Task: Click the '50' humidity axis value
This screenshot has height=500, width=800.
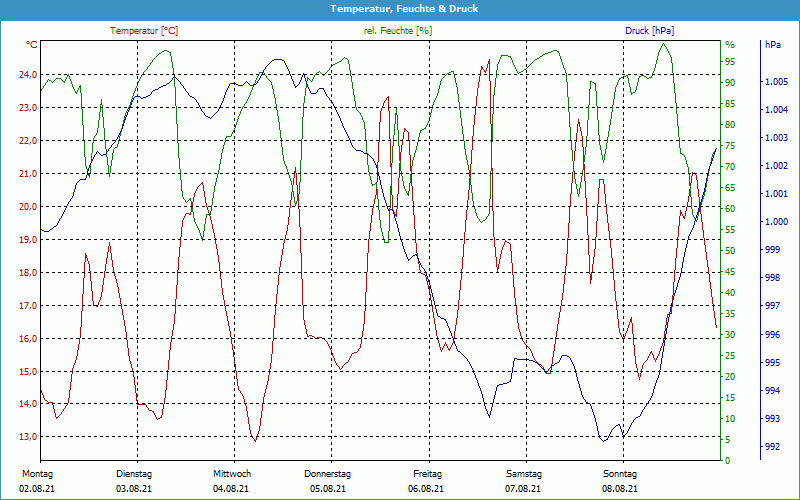Action: (730, 251)
